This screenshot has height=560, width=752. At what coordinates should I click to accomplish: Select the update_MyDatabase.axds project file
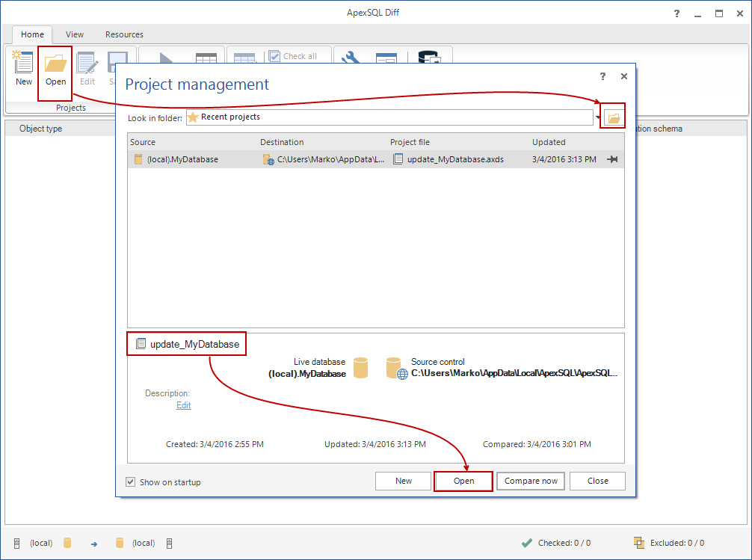(455, 159)
